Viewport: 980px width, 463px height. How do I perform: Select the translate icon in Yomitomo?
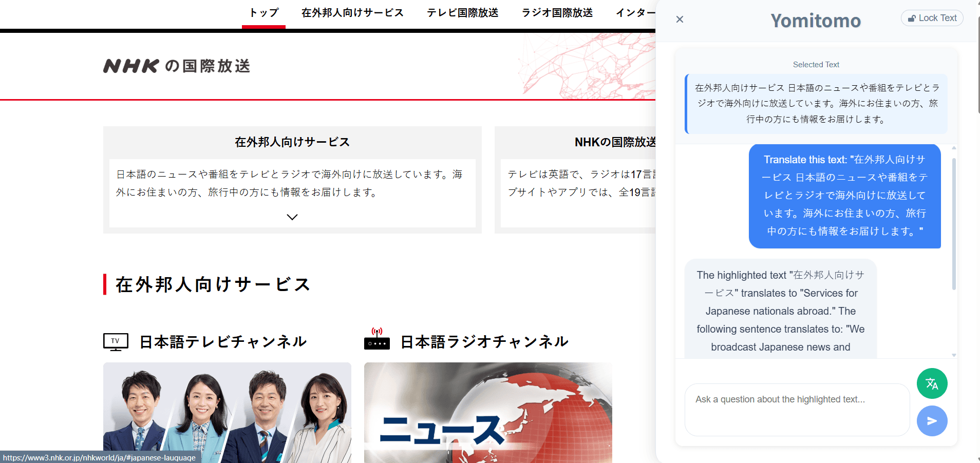click(932, 383)
